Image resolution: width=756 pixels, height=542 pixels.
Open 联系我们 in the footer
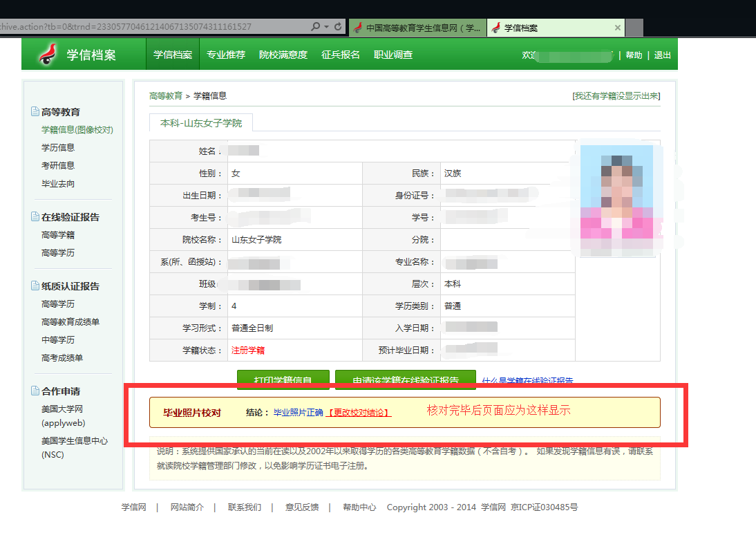(245, 507)
